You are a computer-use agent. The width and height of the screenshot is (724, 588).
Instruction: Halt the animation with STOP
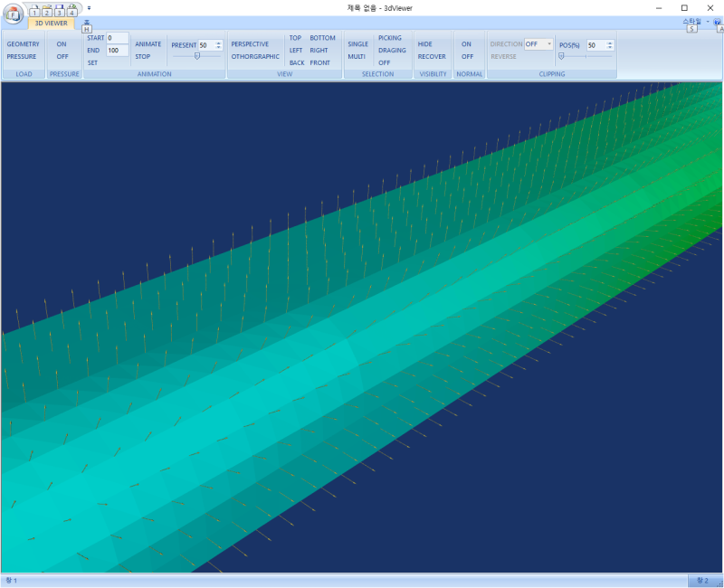tap(143, 56)
